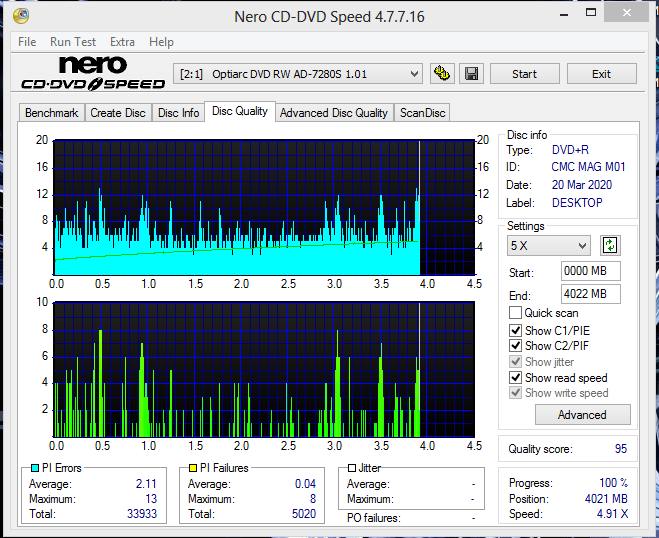Maximize the Nero window
Screen dimensions: 659x538
pos(590,13)
